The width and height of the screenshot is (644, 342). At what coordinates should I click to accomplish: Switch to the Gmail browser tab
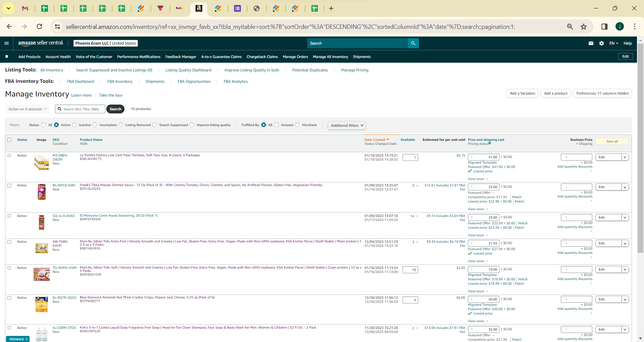pos(25,8)
